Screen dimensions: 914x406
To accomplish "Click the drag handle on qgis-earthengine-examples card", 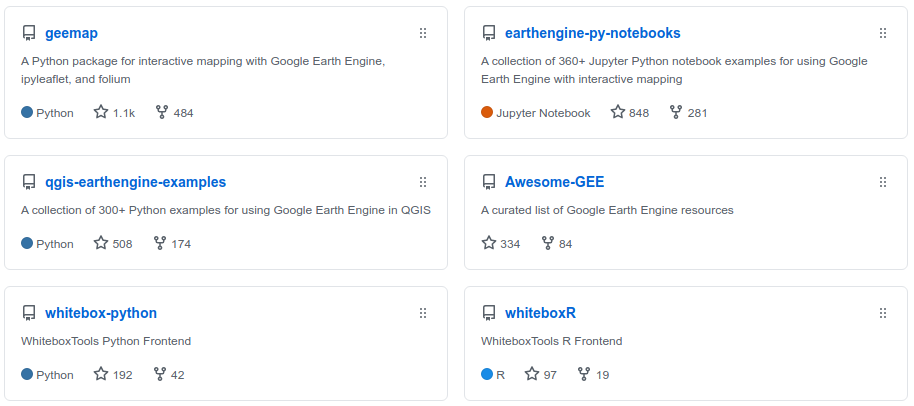I will (x=423, y=182).
